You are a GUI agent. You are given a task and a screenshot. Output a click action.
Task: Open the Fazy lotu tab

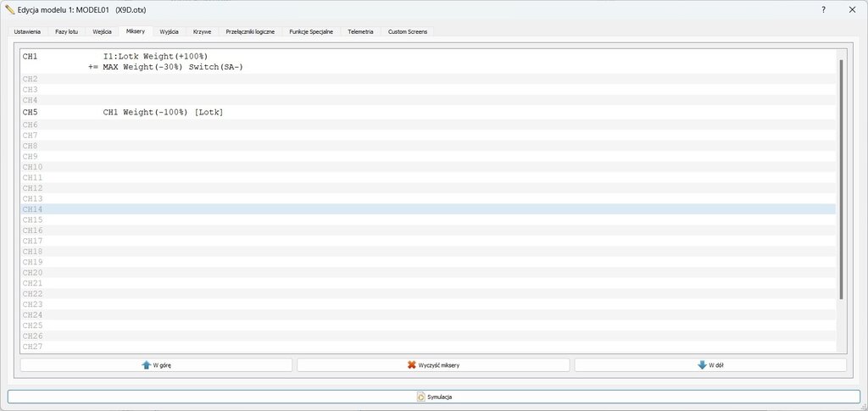pos(66,31)
